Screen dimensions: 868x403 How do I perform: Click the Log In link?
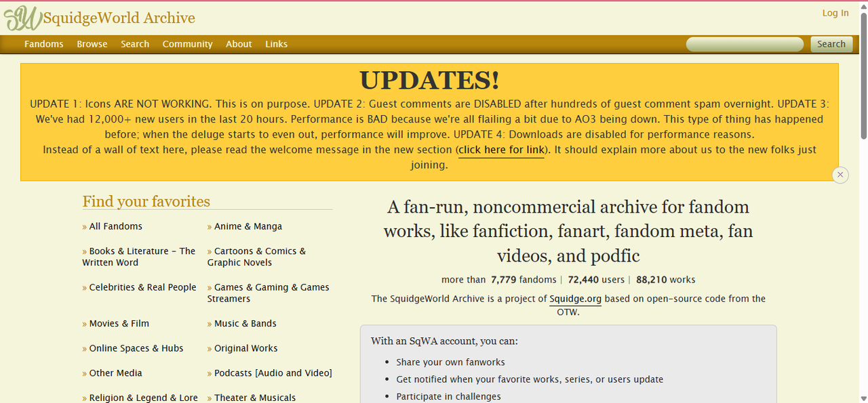point(835,13)
